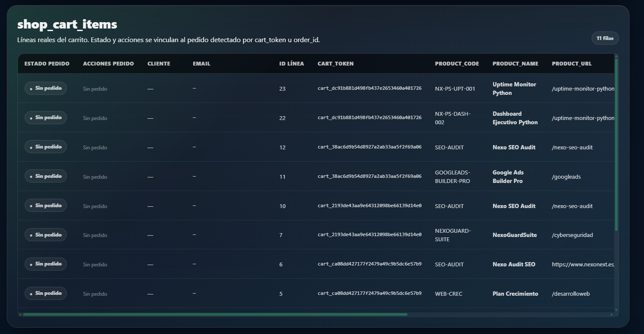Click product code WEB-CREC
644x334 pixels.
click(449, 294)
